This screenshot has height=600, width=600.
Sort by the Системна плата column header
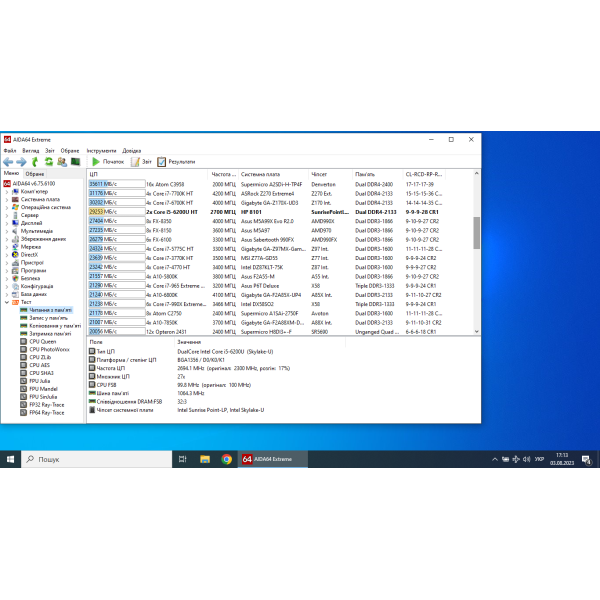coord(273,174)
